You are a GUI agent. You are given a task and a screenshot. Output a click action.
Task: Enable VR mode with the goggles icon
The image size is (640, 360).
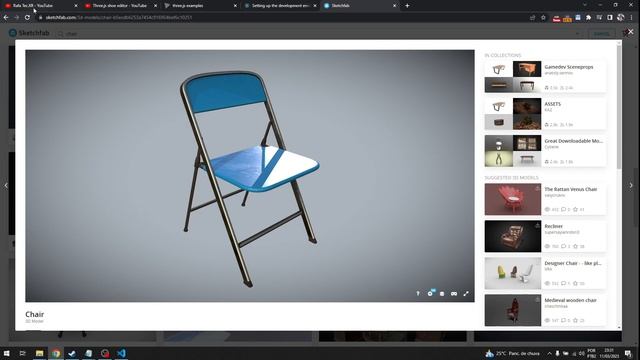click(x=454, y=293)
